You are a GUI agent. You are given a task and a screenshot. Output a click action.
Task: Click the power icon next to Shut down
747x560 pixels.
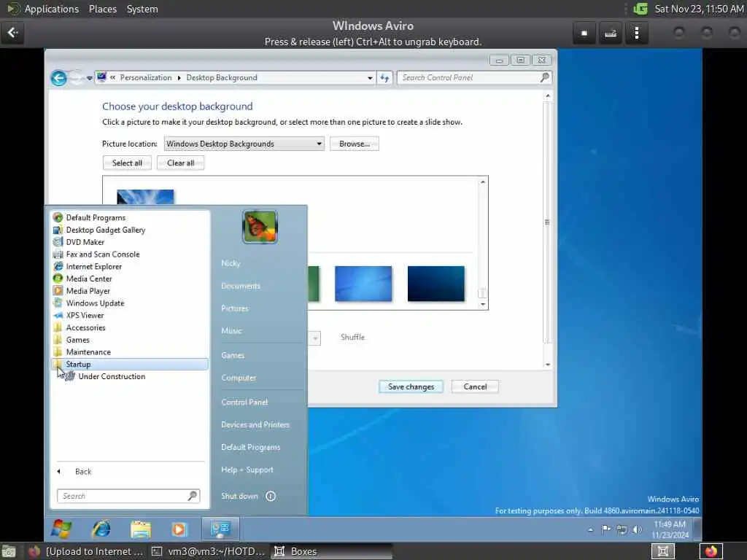click(271, 496)
